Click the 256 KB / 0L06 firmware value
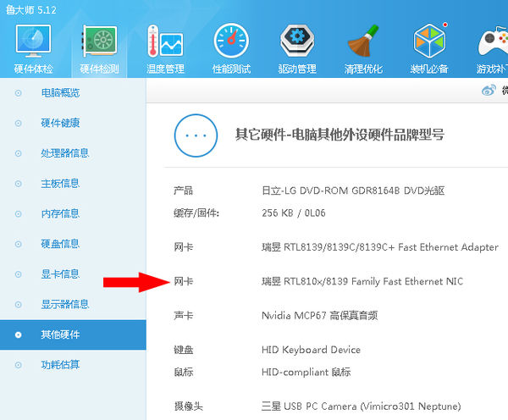The image size is (508, 420). [294, 213]
